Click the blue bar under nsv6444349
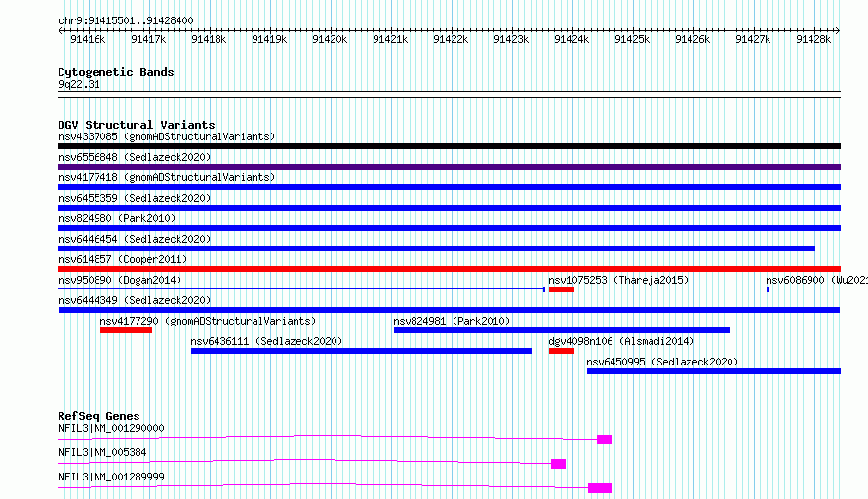 point(449,310)
